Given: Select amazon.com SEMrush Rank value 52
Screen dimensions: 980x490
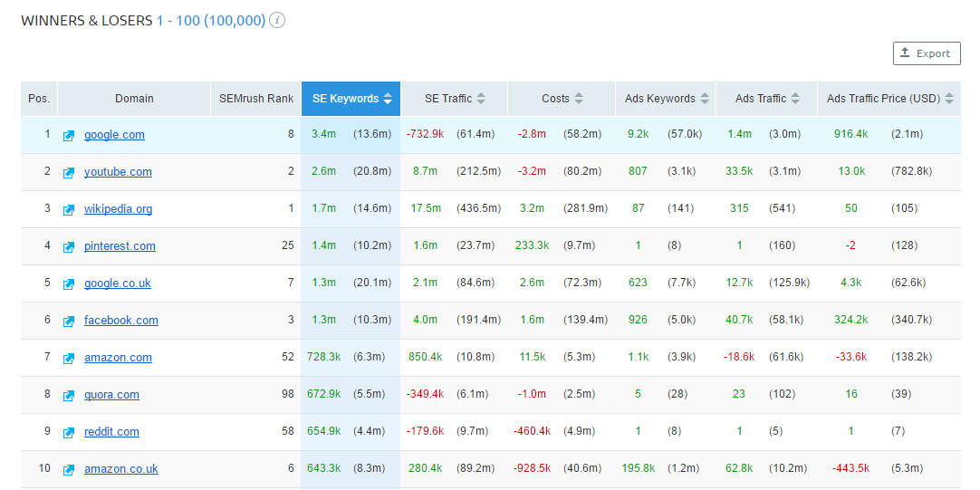Looking at the screenshot, I should coord(287,358).
